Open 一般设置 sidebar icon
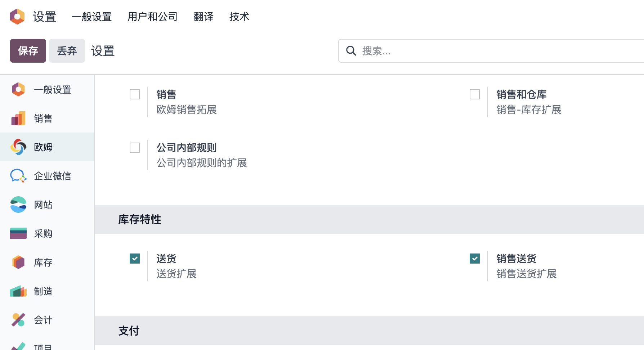The width and height of the screenshot is (644, 350). tap(18, 89)
